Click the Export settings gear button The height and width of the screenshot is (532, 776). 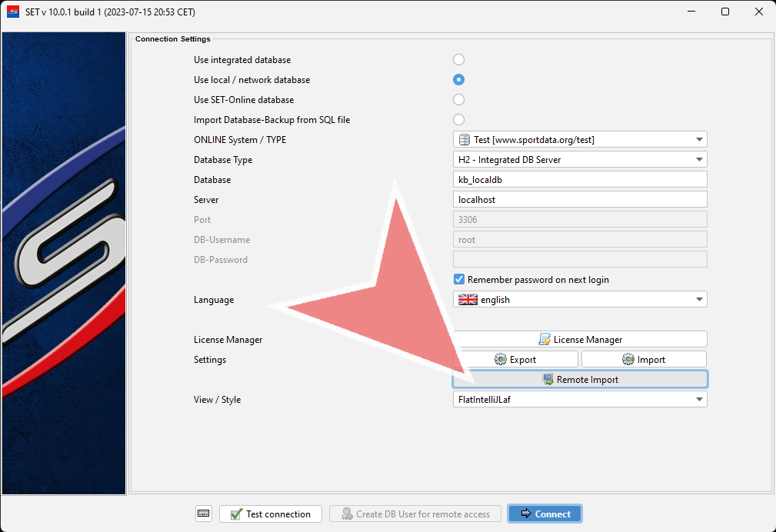click(515, 359)
